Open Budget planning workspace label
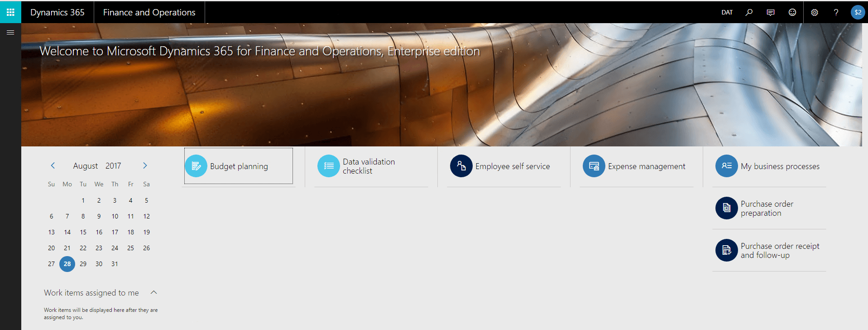The height and width of the screenshot is (330, 868). (x=239, y=166)
